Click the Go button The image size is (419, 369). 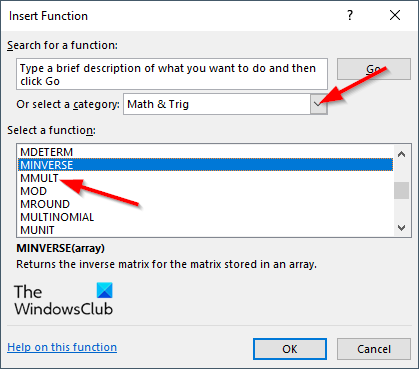point(374,69)
